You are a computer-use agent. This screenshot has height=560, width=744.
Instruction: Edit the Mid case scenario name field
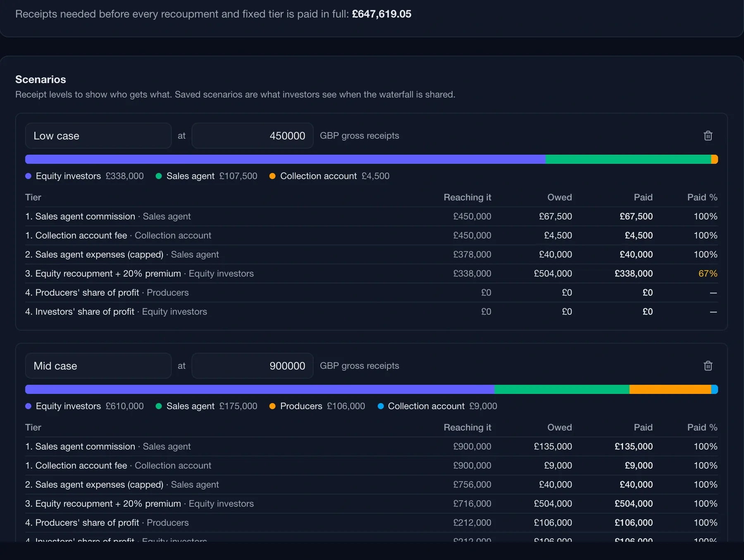pyautogui.click(x=98, y=366)
